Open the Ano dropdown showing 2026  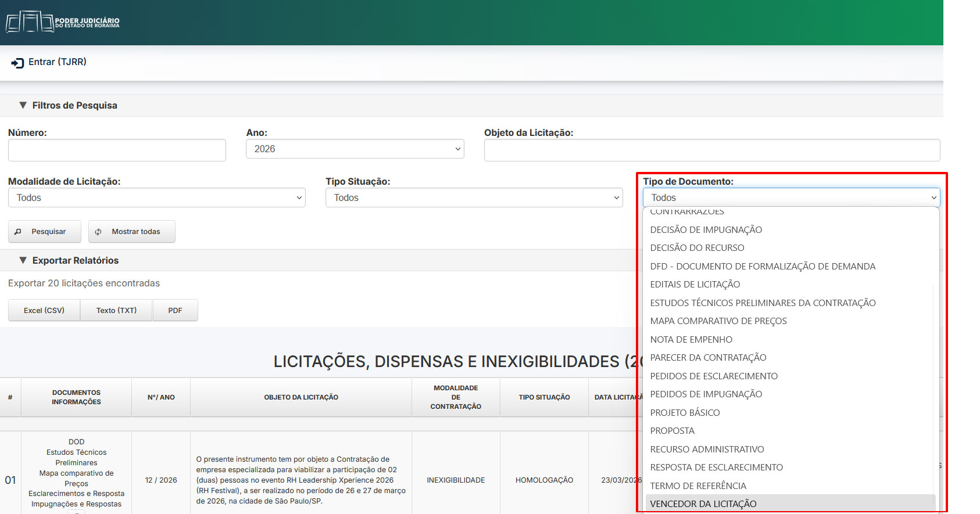click(355, 149)
